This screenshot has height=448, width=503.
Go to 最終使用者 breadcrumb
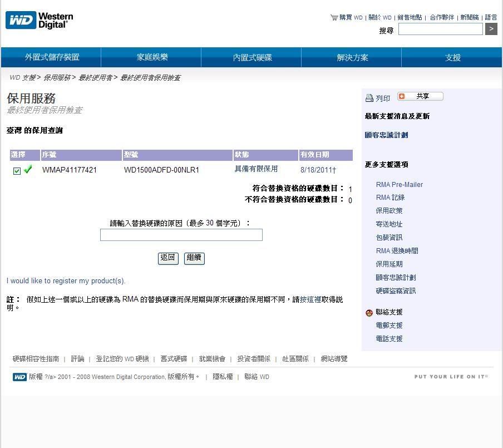95,78
